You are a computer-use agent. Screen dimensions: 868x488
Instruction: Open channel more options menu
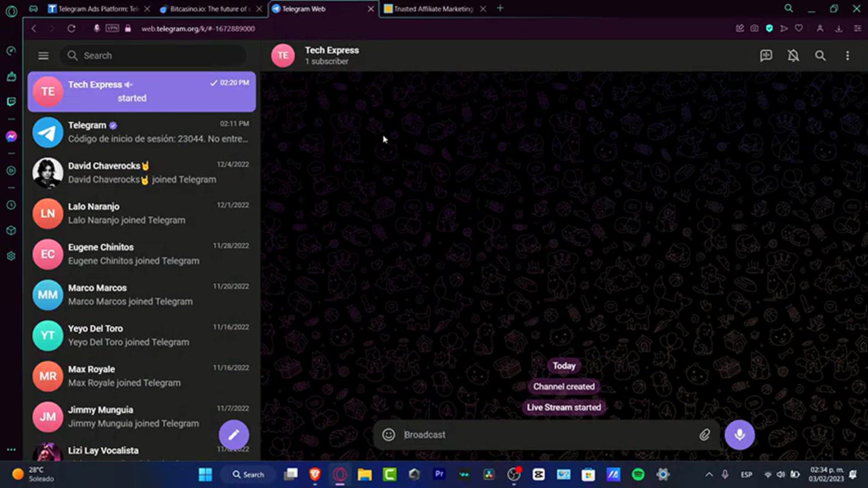coord(847,56)
